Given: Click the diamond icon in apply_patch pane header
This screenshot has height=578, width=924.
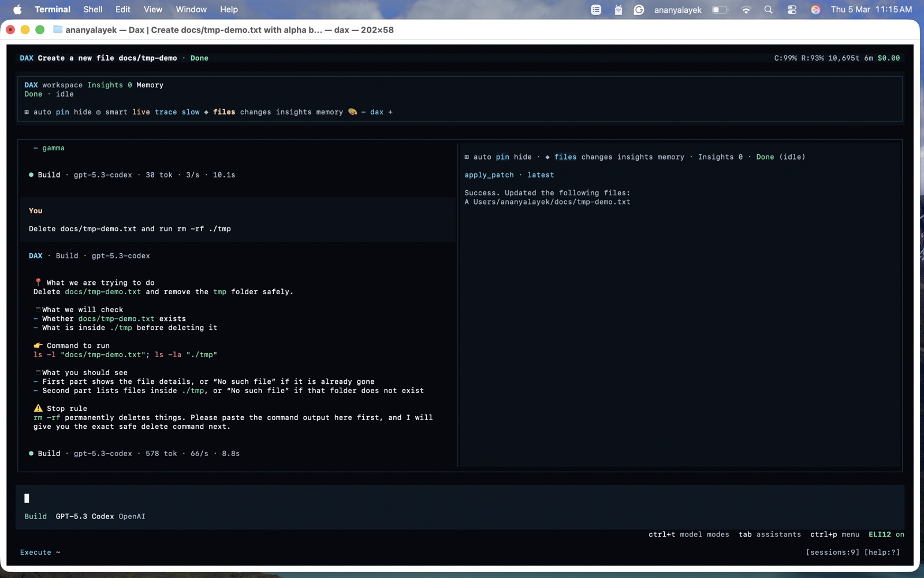Looking at the screenshot, I should pyautogui.click(x=547, y=157).
